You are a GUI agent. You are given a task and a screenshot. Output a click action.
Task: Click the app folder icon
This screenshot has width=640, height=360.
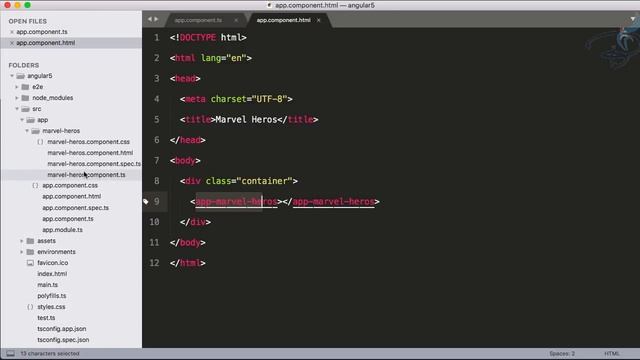pyautogui.click(x=30, y=120)
